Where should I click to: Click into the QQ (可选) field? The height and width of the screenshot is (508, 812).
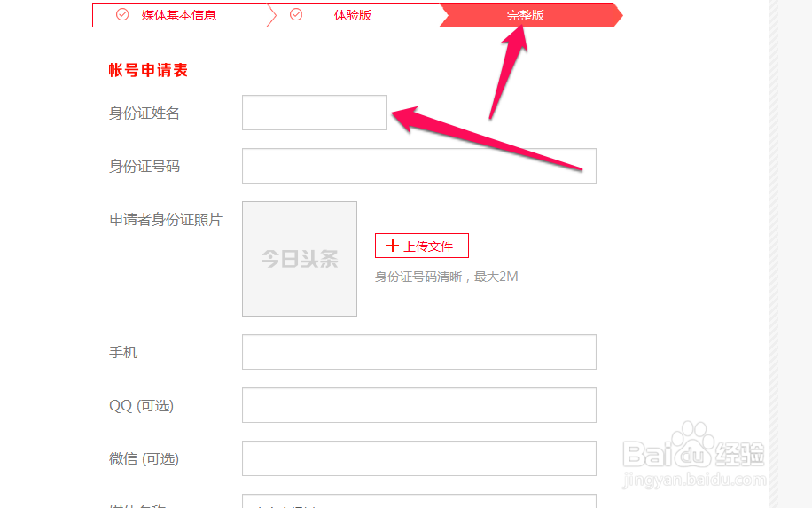[419, 405]
